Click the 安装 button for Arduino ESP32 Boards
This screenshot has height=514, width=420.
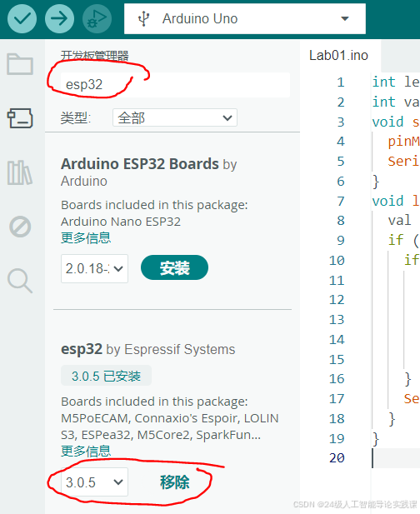[x=174, y=267]
